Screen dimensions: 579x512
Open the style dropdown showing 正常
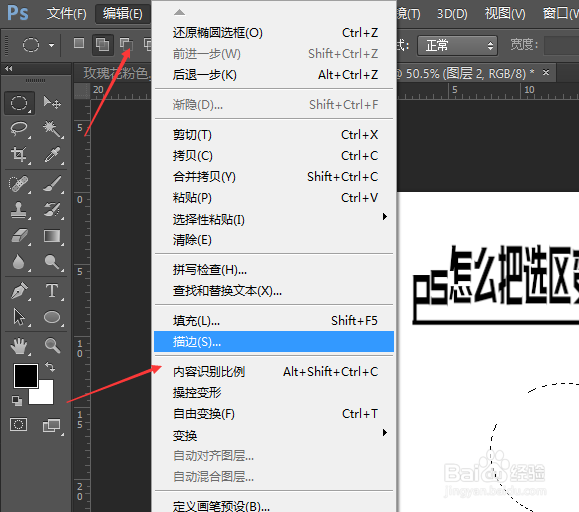point(458,46)
